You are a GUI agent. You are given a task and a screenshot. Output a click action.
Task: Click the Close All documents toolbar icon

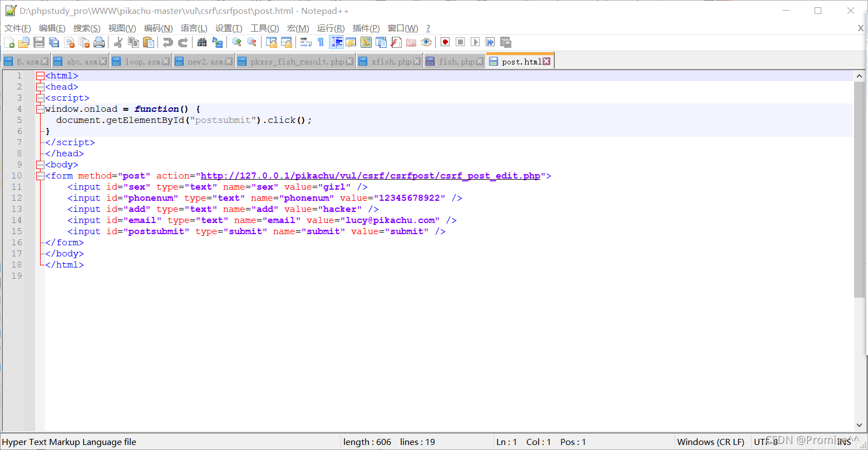(84, 42)
